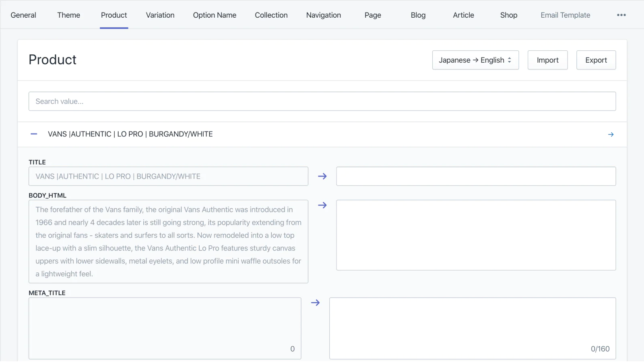Click the Export button
The width and height of the screenshot is (644, 362).
click(596, 60)
